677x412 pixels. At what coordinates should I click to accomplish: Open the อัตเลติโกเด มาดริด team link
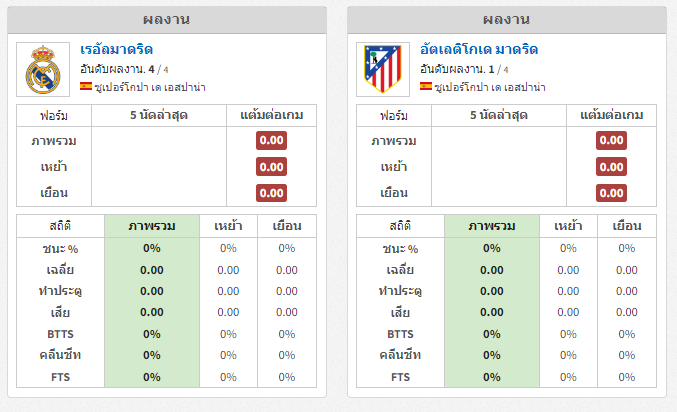(x=479, y=50)
